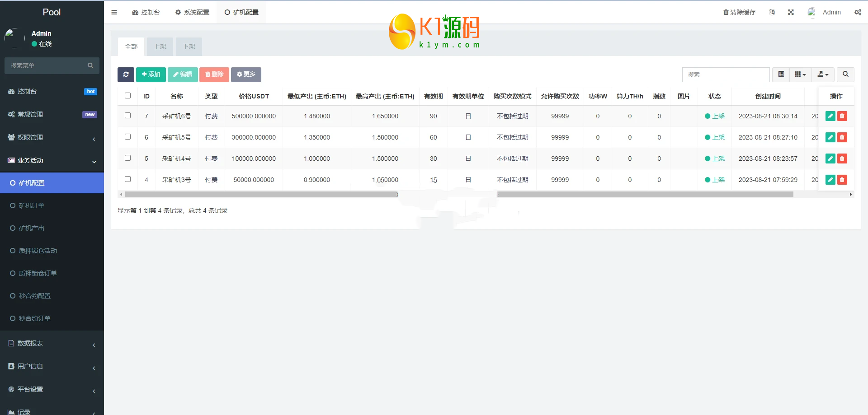
Task: Toggle the sidebar hamburger menu icon
Action: click(114, 12)
